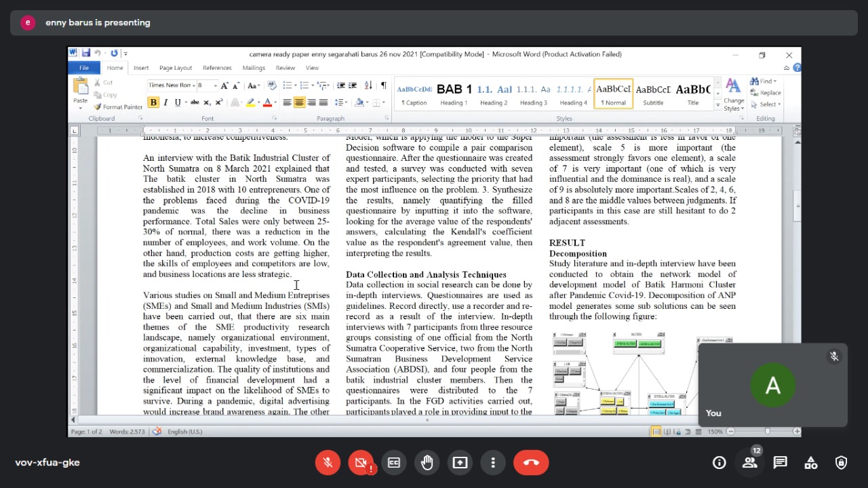
Task: Open more options three-dot menu
Action: [493, 463]
